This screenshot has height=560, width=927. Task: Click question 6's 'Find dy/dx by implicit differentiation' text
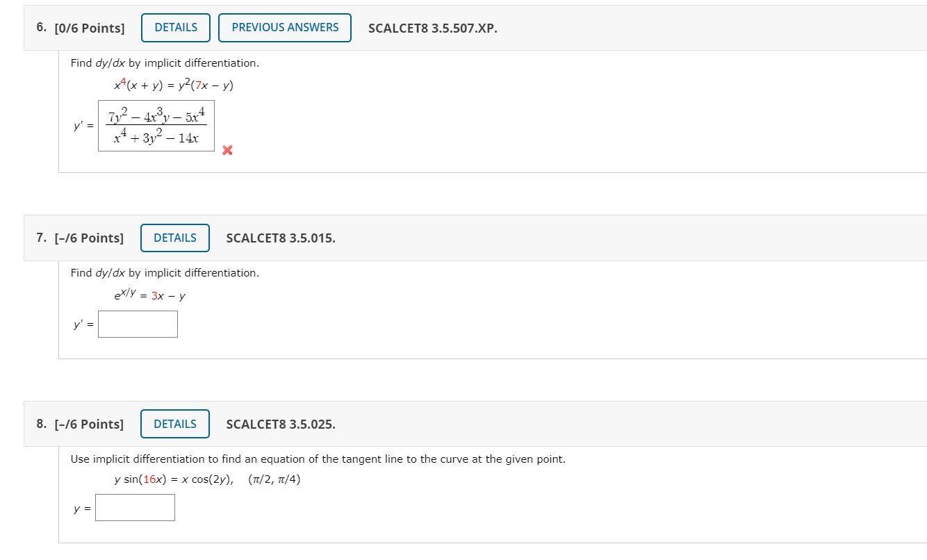(165, 63)
